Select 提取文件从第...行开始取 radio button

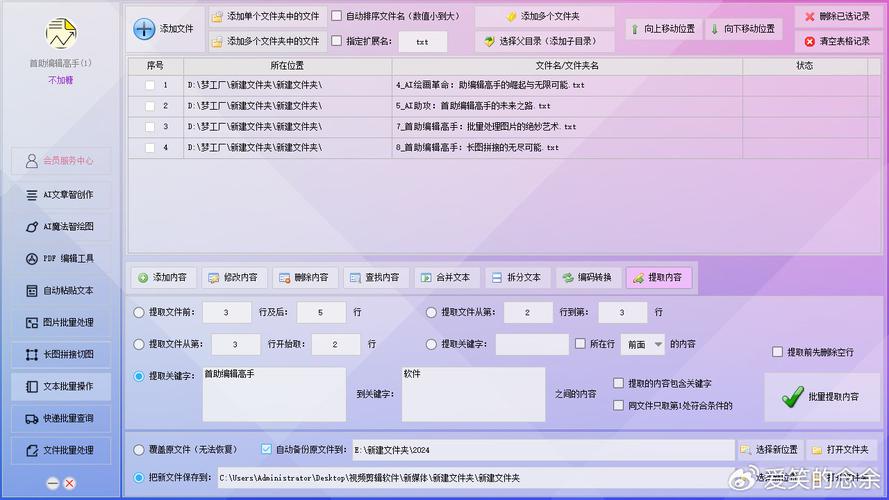point(139,344)
